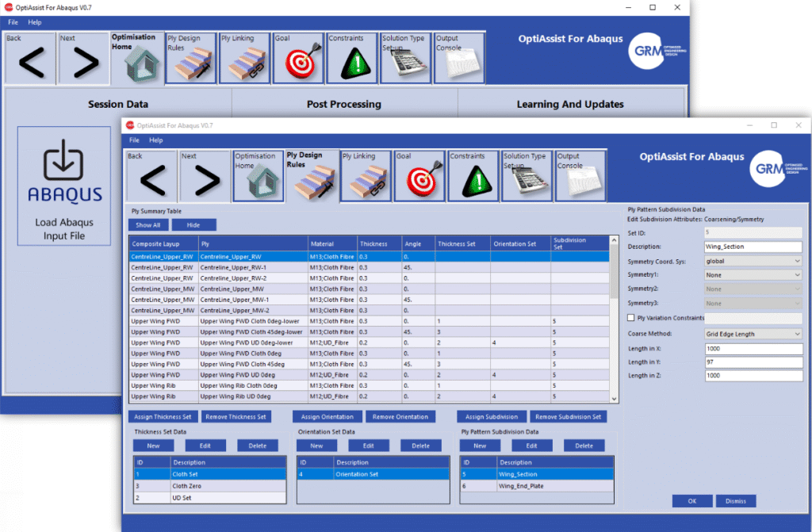Image resolution: width=812 pixels, height=532 pixels.
Task: Click Next arrow in the background window
Action: pyautogui.click(x=84, y=59)
